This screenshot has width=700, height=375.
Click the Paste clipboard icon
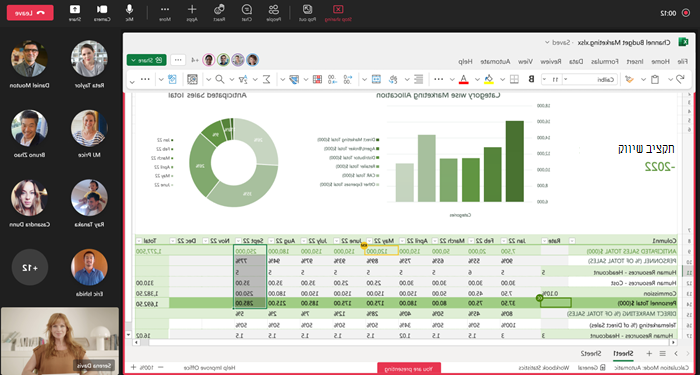tap(655, 79)
